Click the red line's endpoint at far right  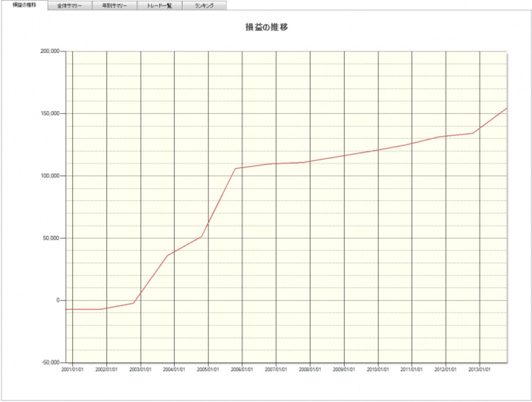[506, 108]
